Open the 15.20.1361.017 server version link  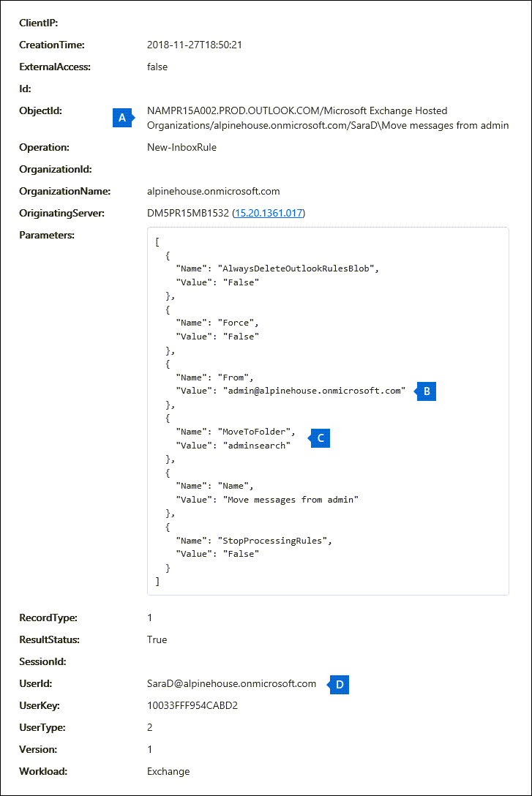269,213
